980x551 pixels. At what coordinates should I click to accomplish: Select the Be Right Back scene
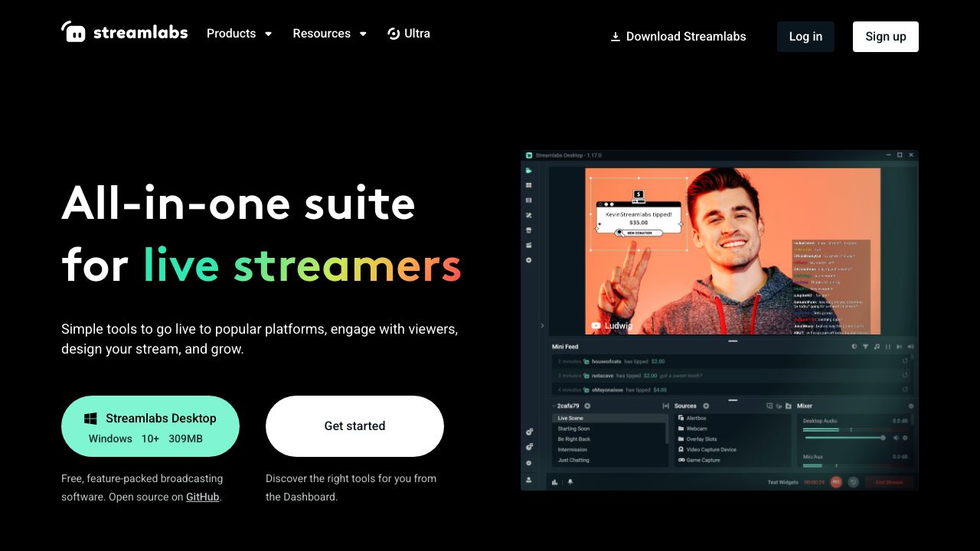[609, 439]
